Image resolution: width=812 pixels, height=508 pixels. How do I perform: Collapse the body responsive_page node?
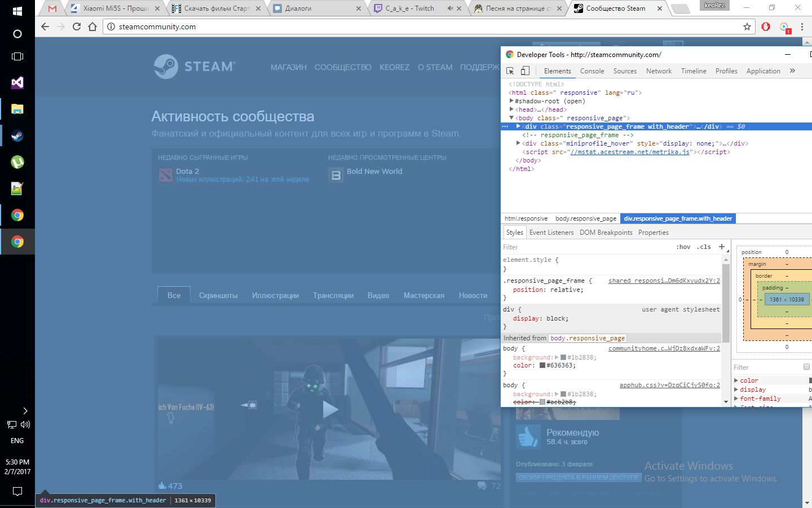tap(511, 118)
